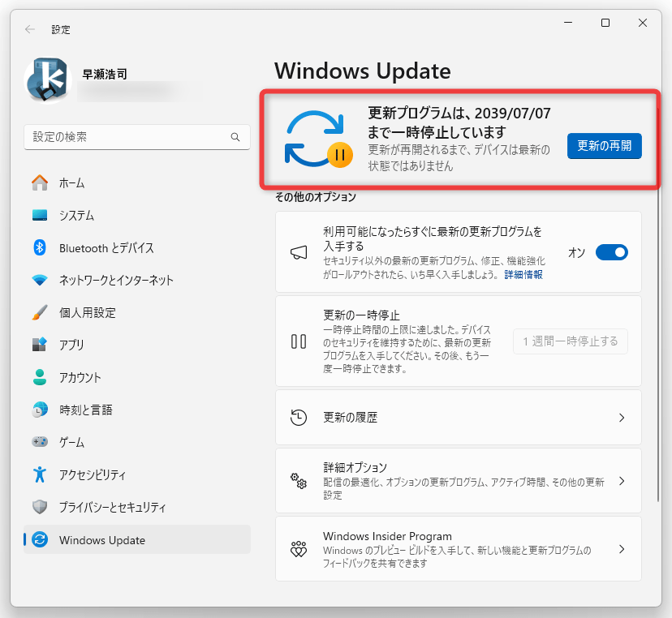The width and height of the screenshot is (672, 618).
Task: Open Windows Insider Program via its chevron
Action: coord(622,548)
